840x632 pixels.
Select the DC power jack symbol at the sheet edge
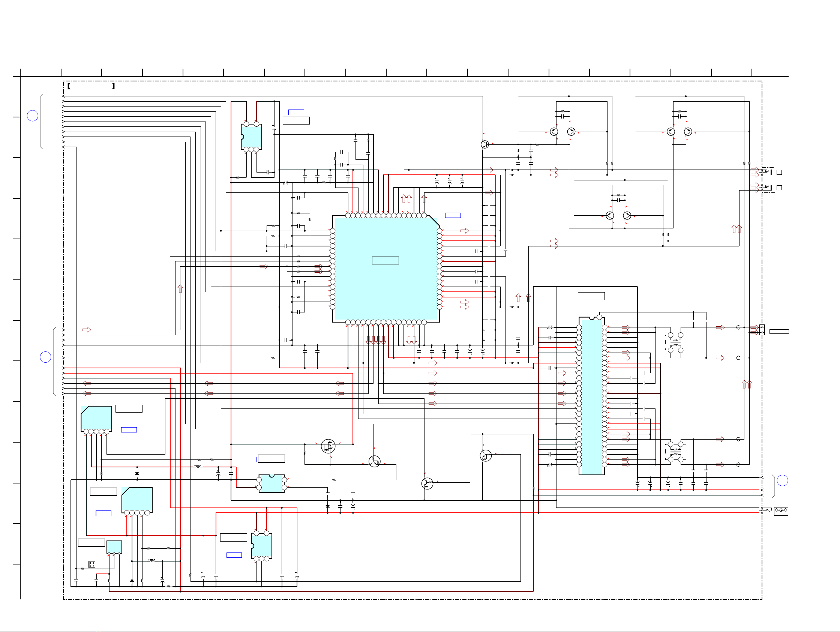(781, 511)
